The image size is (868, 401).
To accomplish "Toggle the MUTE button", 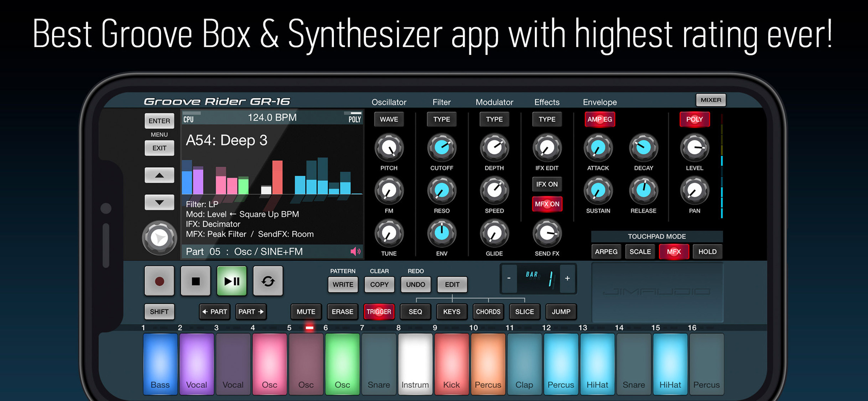I will click(306, 312).
